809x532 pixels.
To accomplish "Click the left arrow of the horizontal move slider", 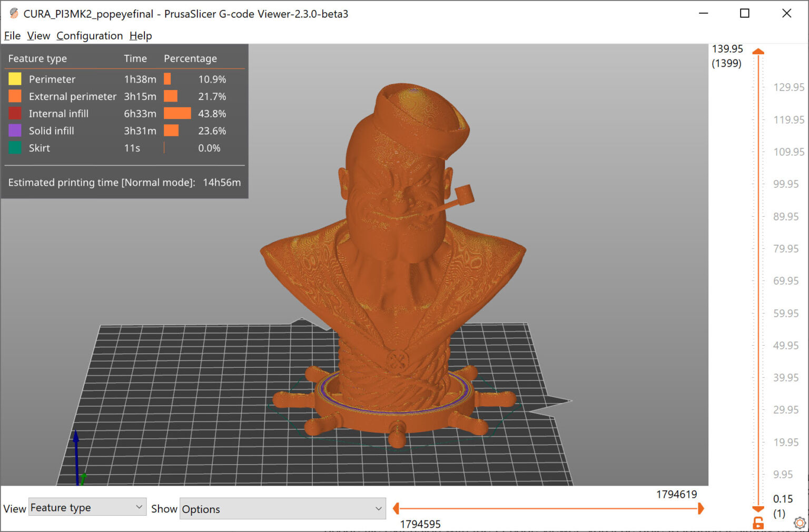I will (396, 508).
